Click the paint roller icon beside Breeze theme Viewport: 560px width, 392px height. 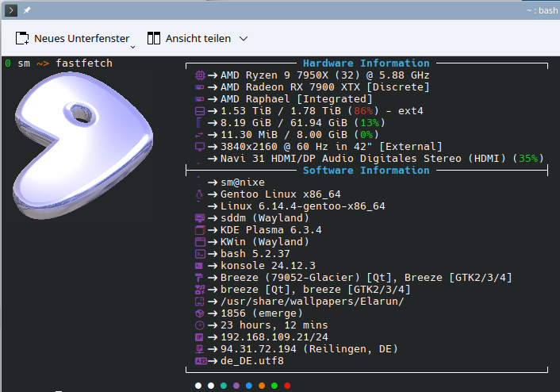(x=199, y=278)
